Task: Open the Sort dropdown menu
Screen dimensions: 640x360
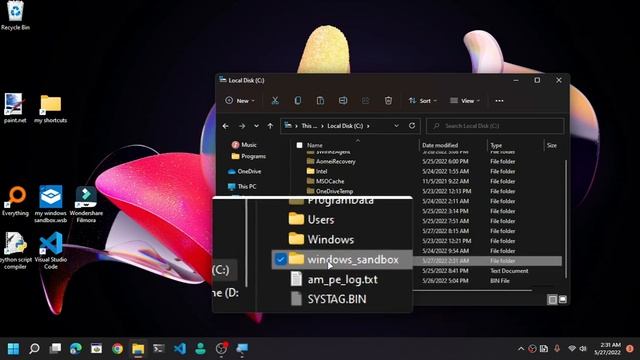Action: [x=423, y=100]
